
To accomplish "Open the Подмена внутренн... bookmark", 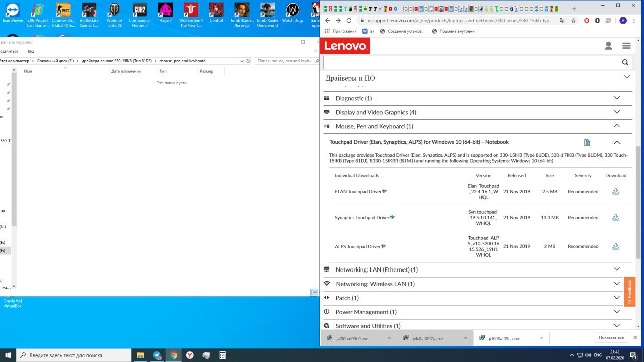I will click(x=455, y=31).
